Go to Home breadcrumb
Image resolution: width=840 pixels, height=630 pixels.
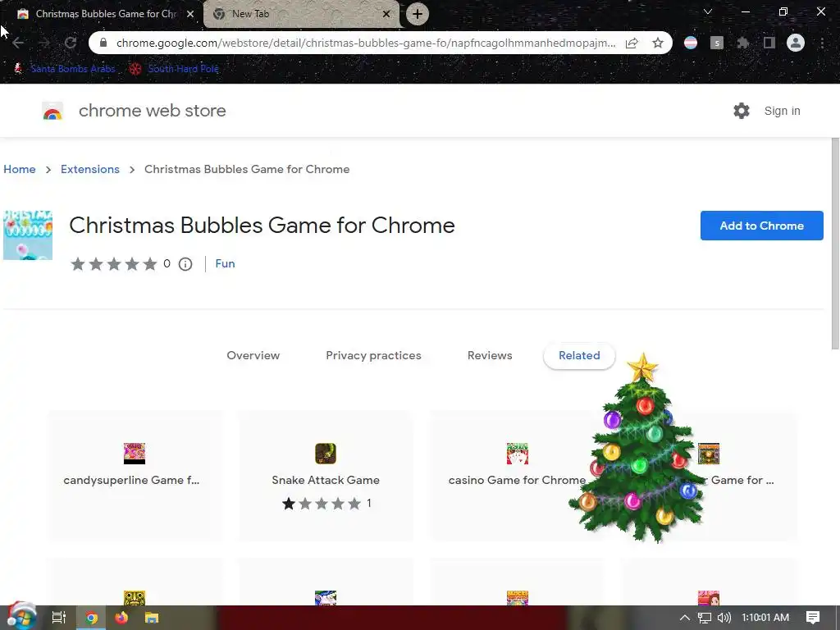[20, 169]
